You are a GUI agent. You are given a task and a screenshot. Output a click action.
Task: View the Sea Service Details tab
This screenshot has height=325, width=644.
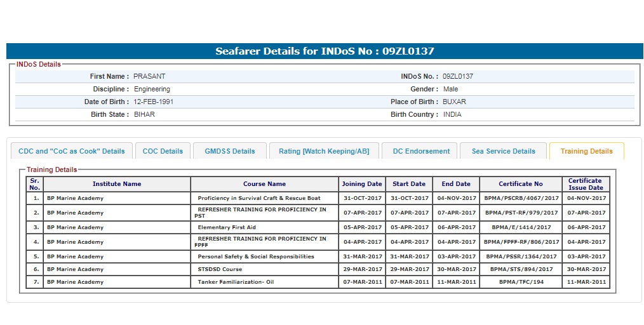pyautogui.click(x=503, y=151)
